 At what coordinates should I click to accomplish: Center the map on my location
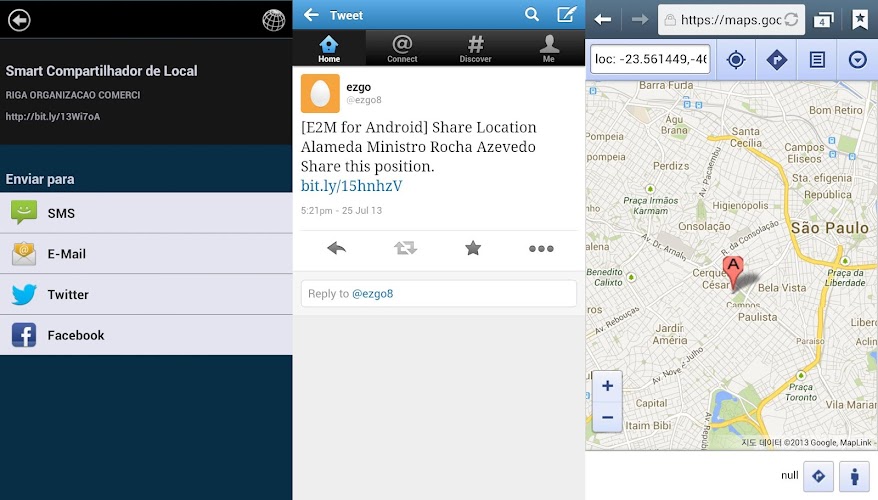tap(736, 60)
